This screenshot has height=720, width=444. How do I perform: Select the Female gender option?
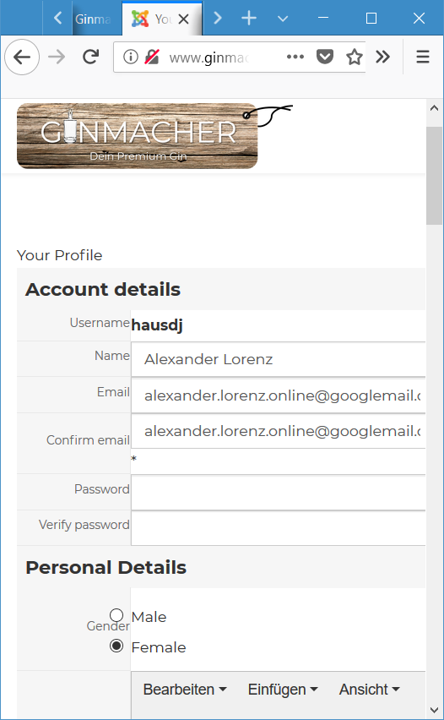pyautogui.click(x=117, y=646)
